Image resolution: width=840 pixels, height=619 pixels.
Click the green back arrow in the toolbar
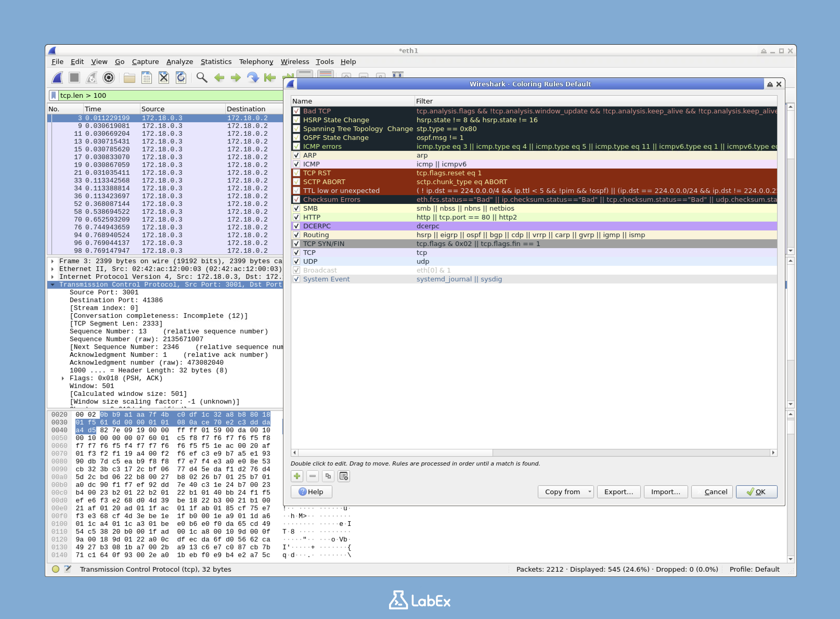(x=219, y=78)
